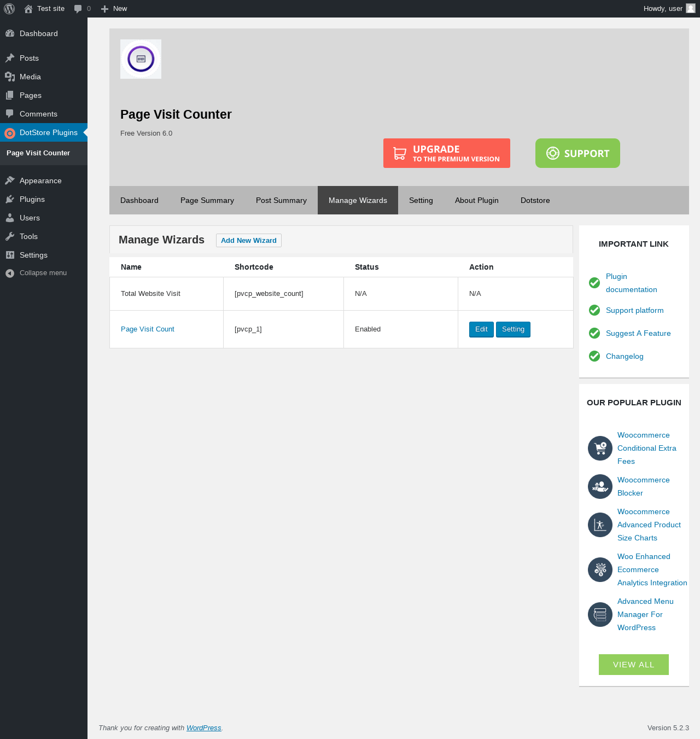Open Setting for Page Visit Count wizard
This screenshot has height=739, width=700.
pos(513,329)
